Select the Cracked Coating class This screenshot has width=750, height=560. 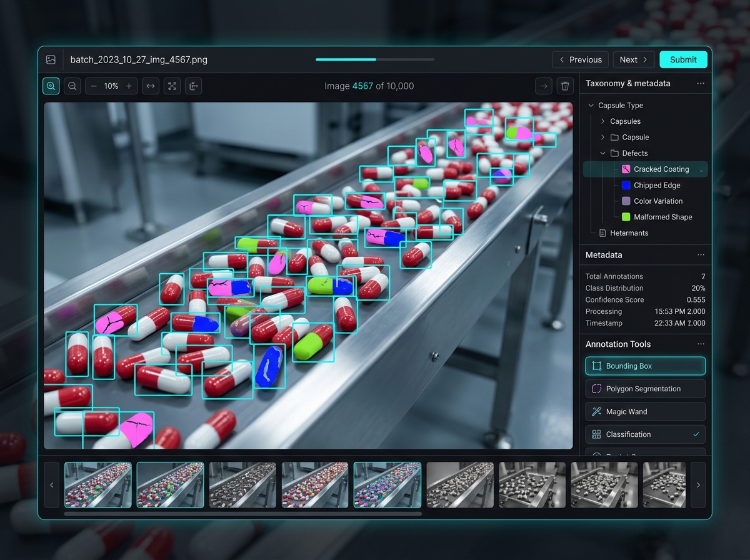pyautogui.click(x=646, y=169)
